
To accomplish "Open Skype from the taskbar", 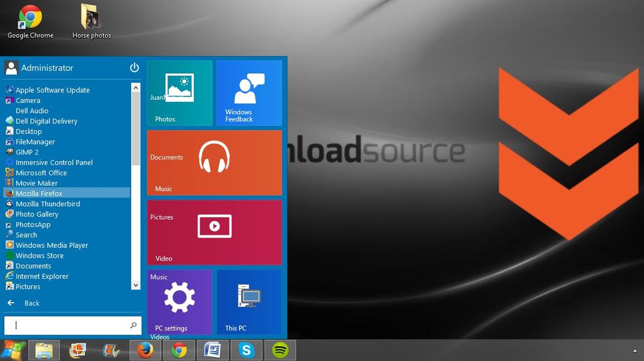I will (x=246, y=350).
